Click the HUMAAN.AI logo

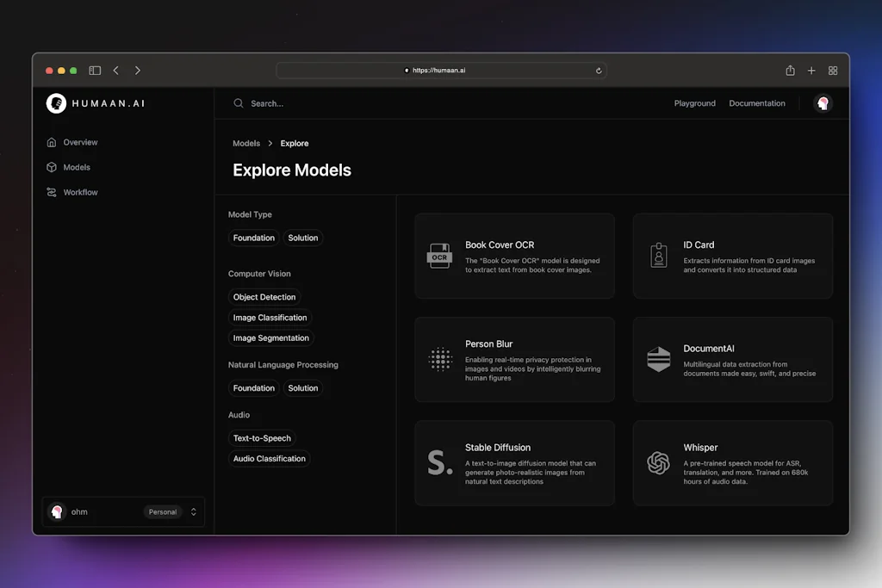coord(95,103)
